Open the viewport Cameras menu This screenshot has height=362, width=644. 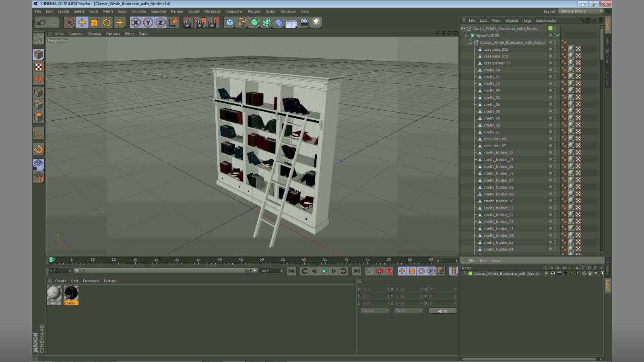pyautogui.click(x=76, y=34)
